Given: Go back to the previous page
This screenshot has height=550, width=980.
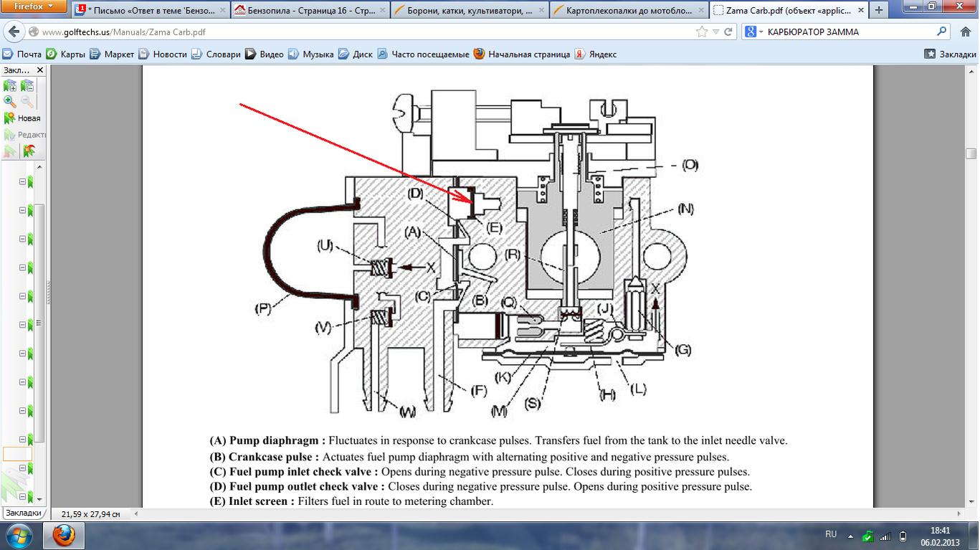Looking at the screenshot, I should pos(14,32).
